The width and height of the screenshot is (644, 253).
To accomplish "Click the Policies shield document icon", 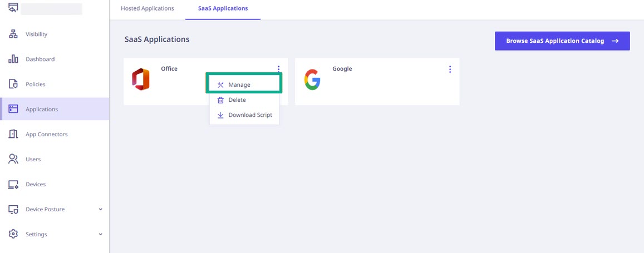I will click(x=13, y=84).
